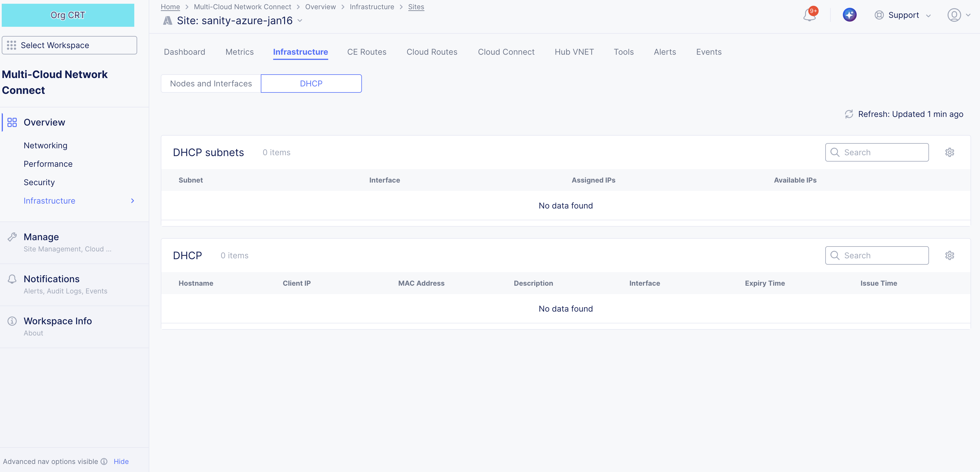Click the Overview grid icon in sidebar
The height and width of the screenshot is (472, 980).
click(12, 122)
